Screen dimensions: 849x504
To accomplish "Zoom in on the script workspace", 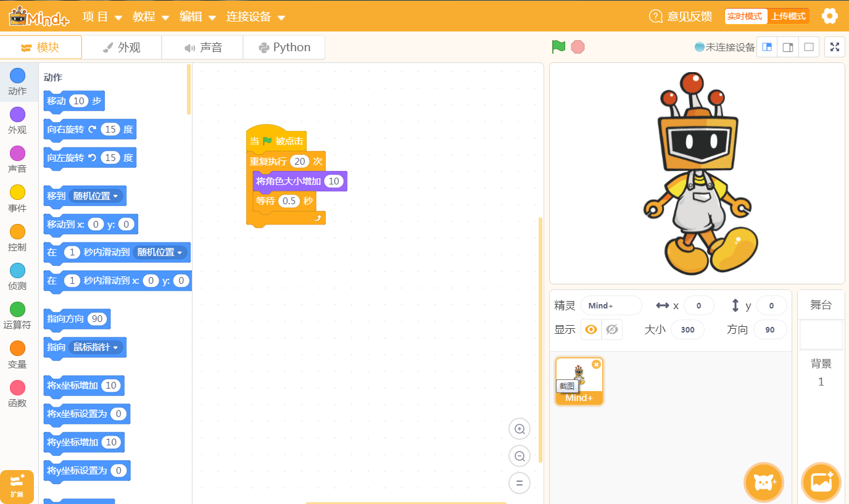I will tap(520, 429).
